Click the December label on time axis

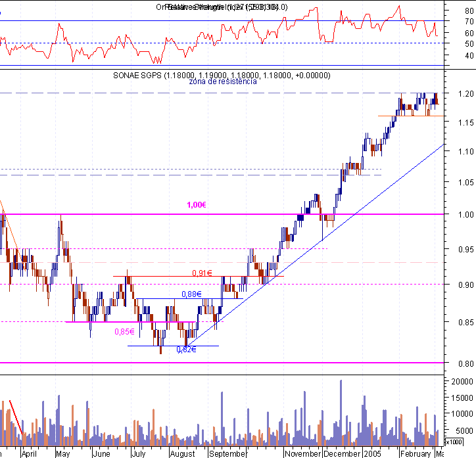point(342,454)
